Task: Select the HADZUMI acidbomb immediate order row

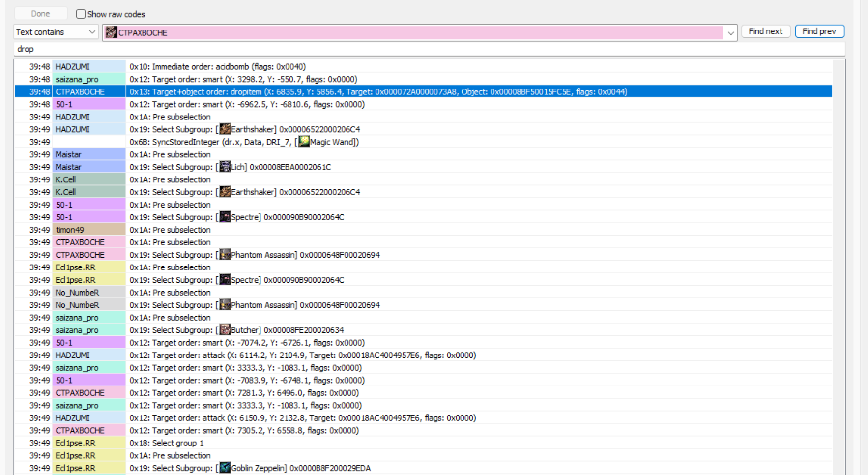Action: click(423, 66)
